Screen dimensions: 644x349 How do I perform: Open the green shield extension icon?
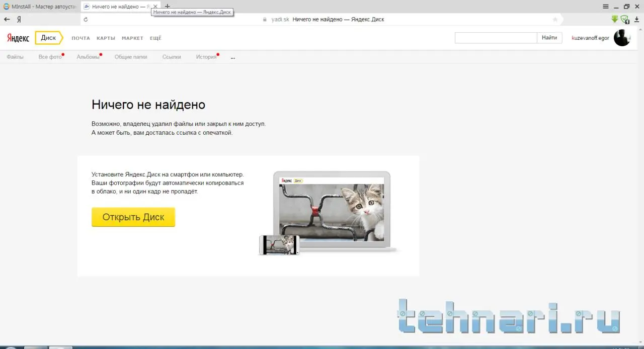(625, 20)
